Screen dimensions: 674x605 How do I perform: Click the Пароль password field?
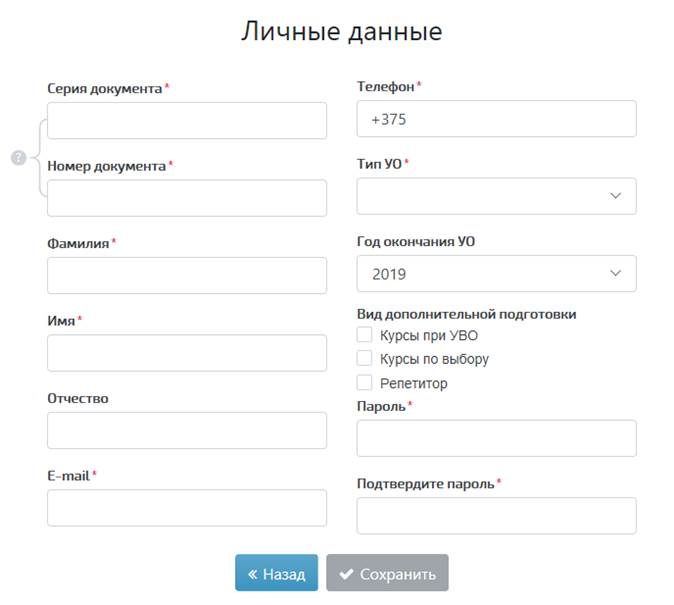pyautogui.click(x=496, y=438)
